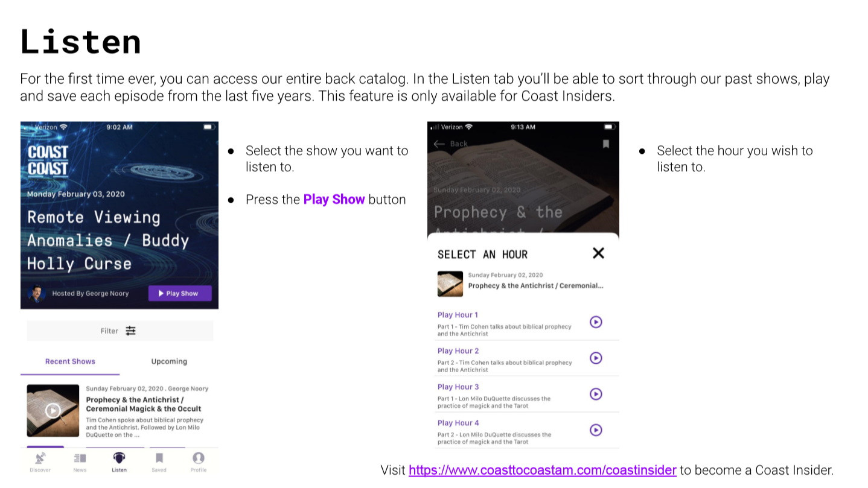Viewport: 868px width, 488px height.
Task: Open the Prophecy & the Antichrist show title
Action: (x=144, y=404)
